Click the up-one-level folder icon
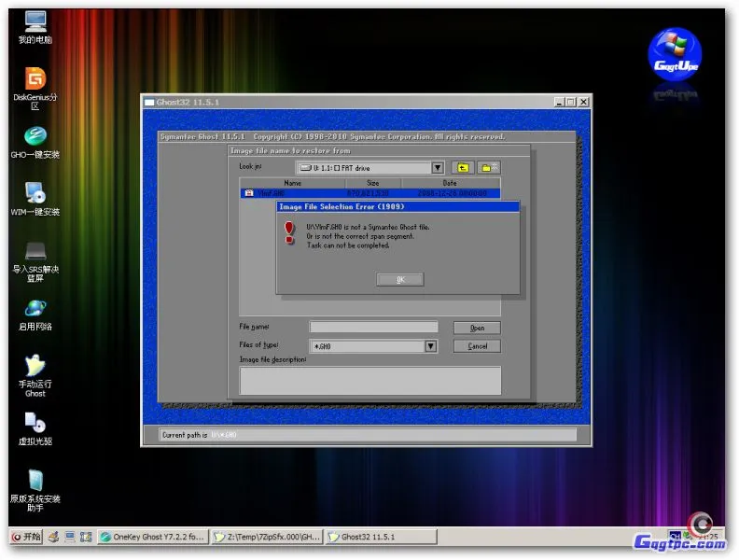Image resolution: width=739 pixels, height=560 pixels. tap(463, 168)
